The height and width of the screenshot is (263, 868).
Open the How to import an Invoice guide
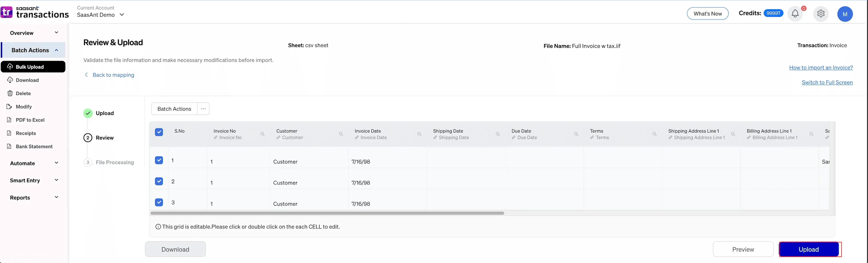pyautogui.click(x=821, y=67)
